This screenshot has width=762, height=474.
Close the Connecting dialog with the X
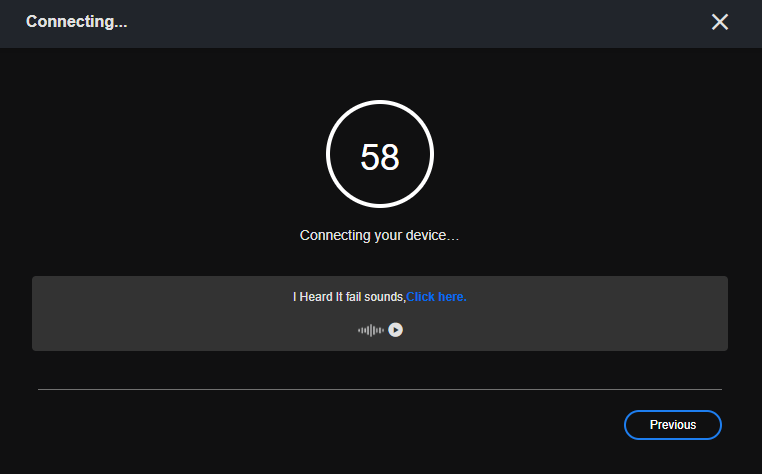click(720, 22)
